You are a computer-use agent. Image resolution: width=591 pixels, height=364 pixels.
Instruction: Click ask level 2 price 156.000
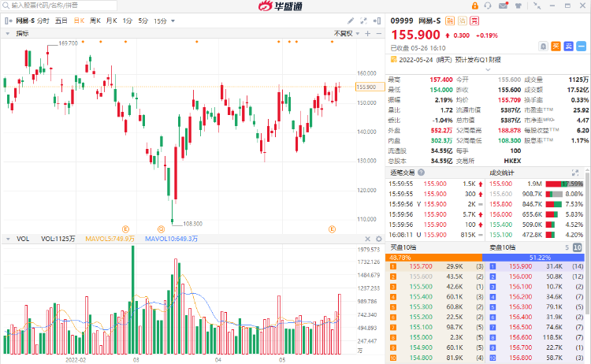pos(521,277)
